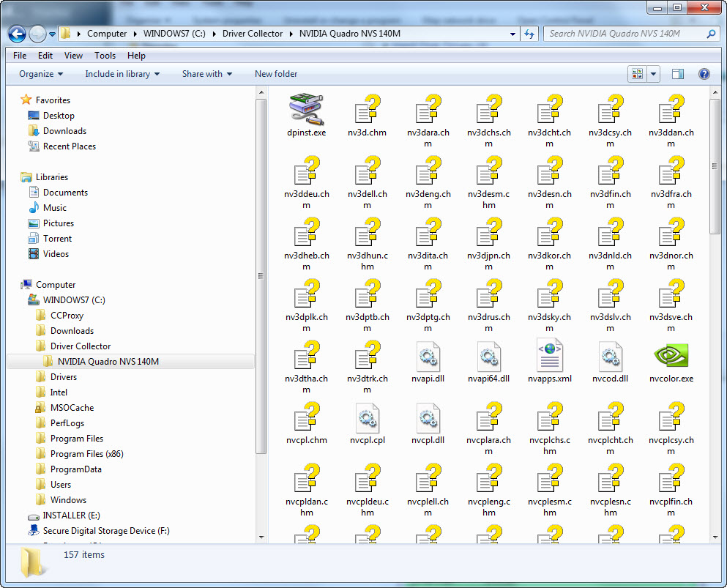Screen dimensions: 727x588
Task: Select the nvcpleng.chm help file
Action: click(488, 479)
